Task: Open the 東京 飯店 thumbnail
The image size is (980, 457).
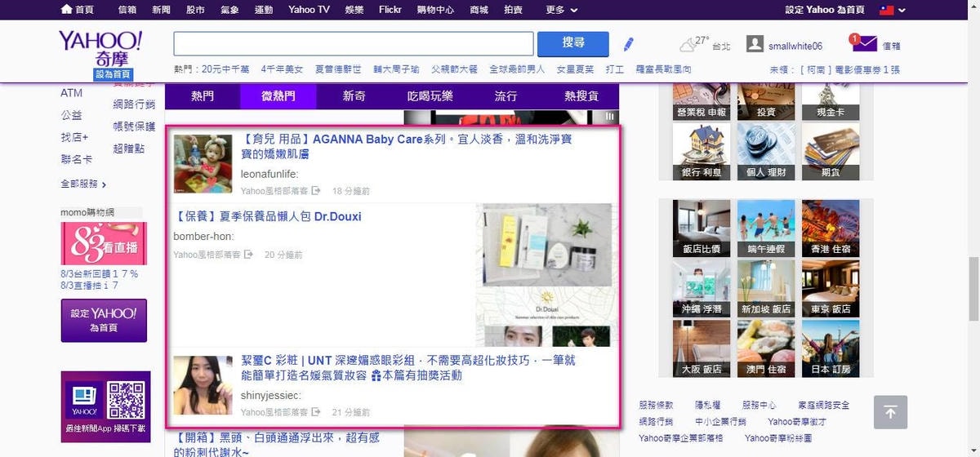Action: point(831,287)
